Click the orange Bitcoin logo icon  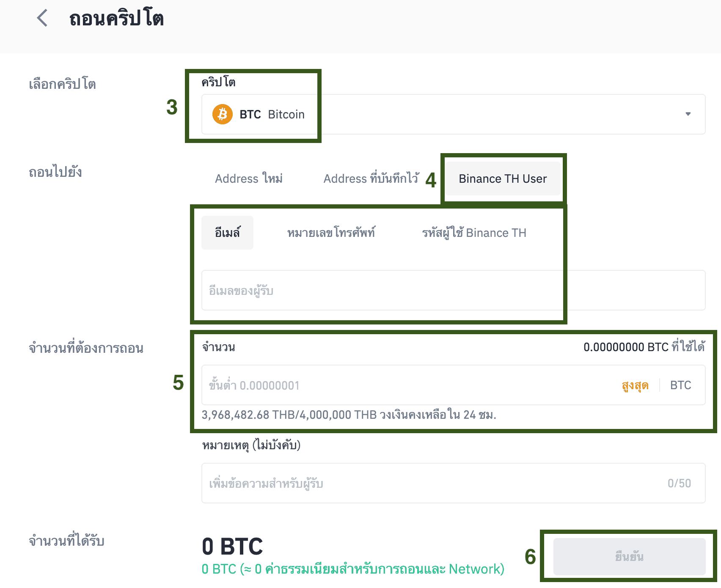point(223,114)
